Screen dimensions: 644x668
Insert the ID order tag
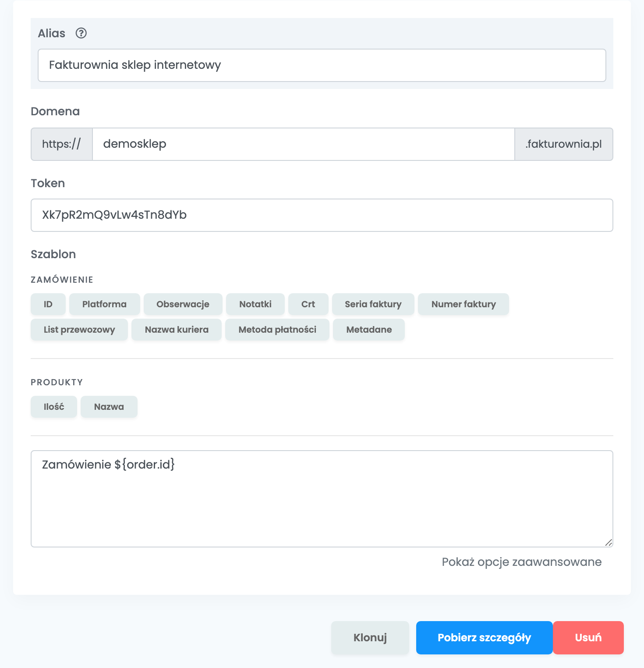coord(48,304)
